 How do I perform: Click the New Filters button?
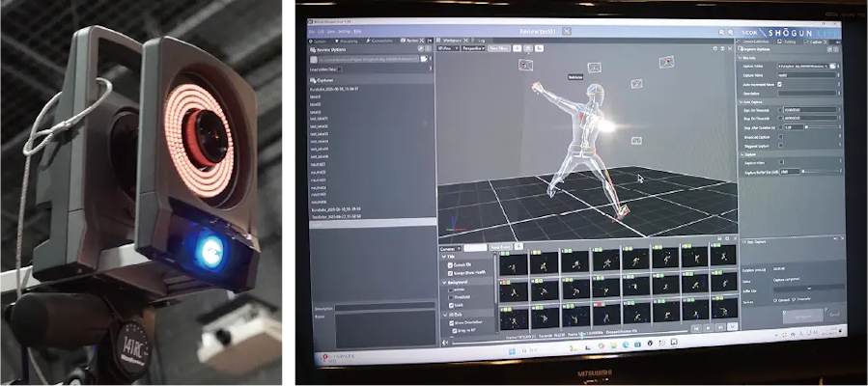(x=499, y=46)
